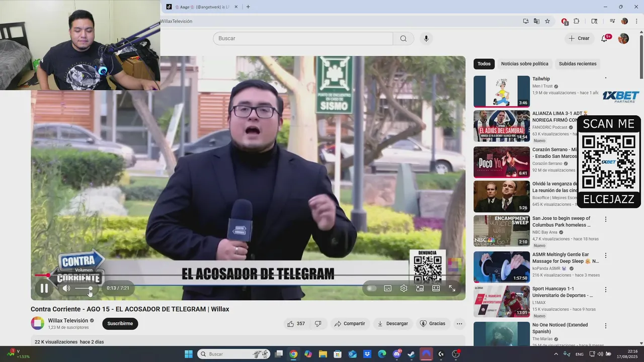
Task: Start voice search with the microphone
Action: point(426,39)
